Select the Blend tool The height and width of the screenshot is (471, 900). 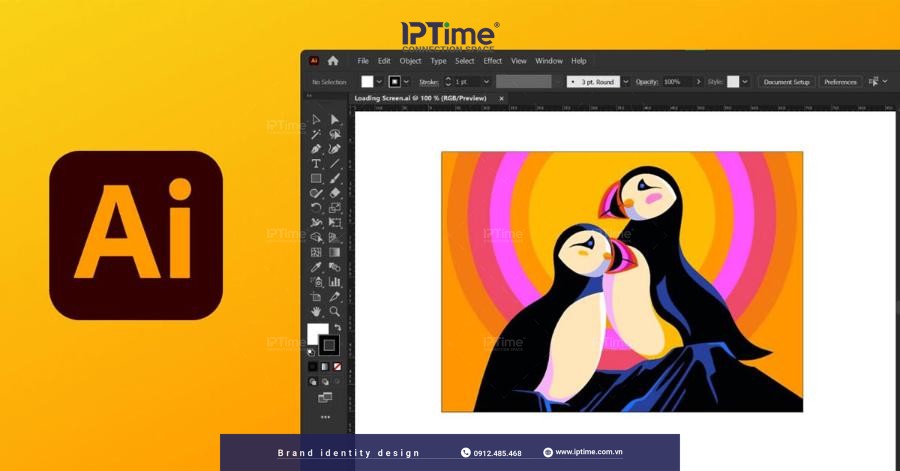pyautogui.click(x=335, y=267)
